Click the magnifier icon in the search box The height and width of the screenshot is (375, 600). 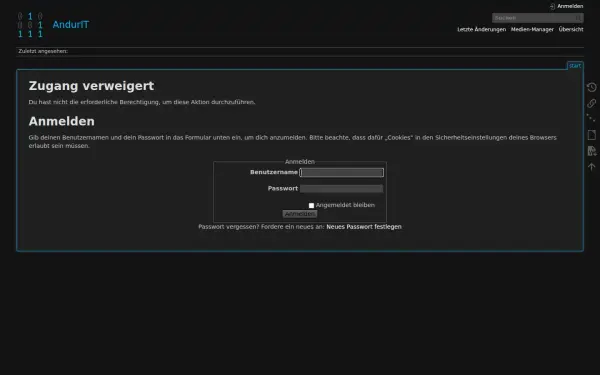point(578,18)
